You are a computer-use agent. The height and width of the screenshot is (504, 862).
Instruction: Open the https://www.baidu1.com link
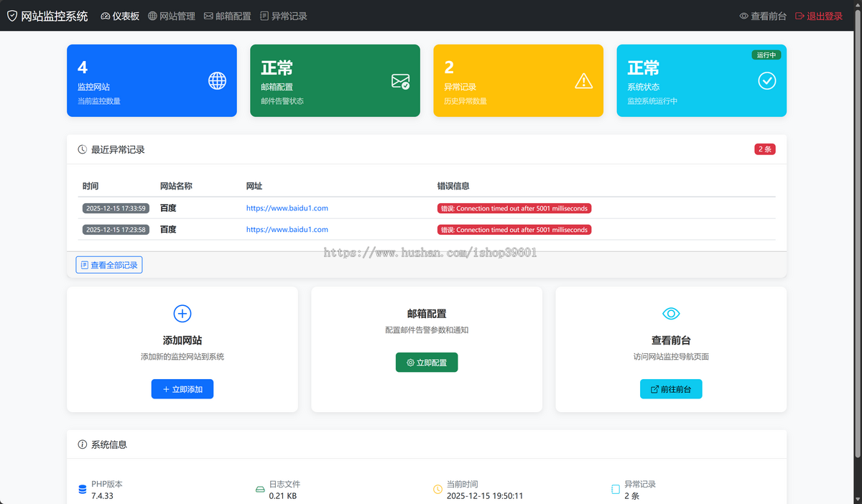(x=287, y=207)
